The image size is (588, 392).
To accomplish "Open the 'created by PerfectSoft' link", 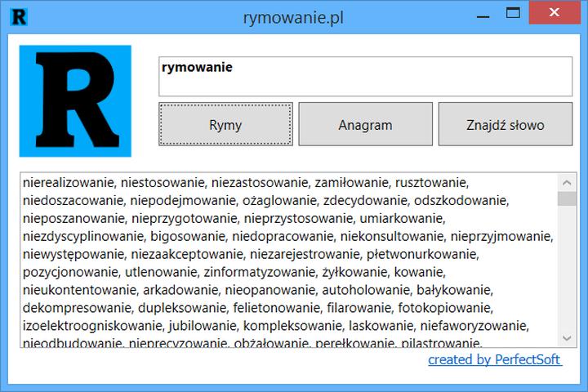I will coord(494,359).
